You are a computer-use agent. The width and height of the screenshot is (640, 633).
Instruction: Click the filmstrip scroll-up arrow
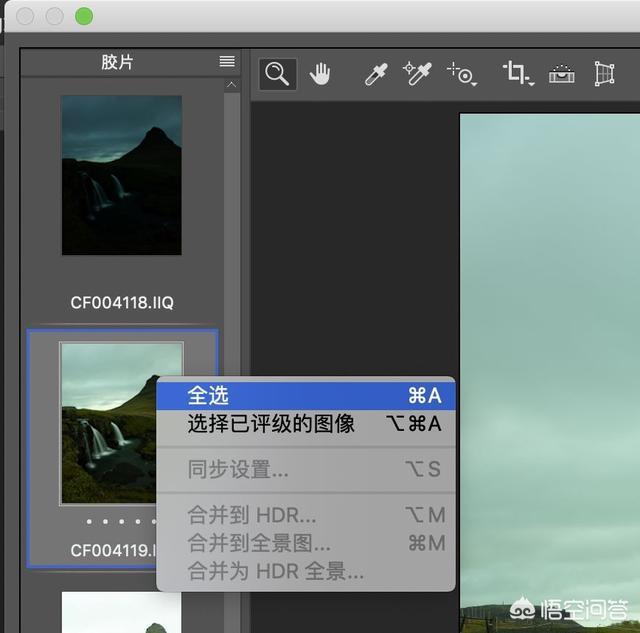[232, 86]
